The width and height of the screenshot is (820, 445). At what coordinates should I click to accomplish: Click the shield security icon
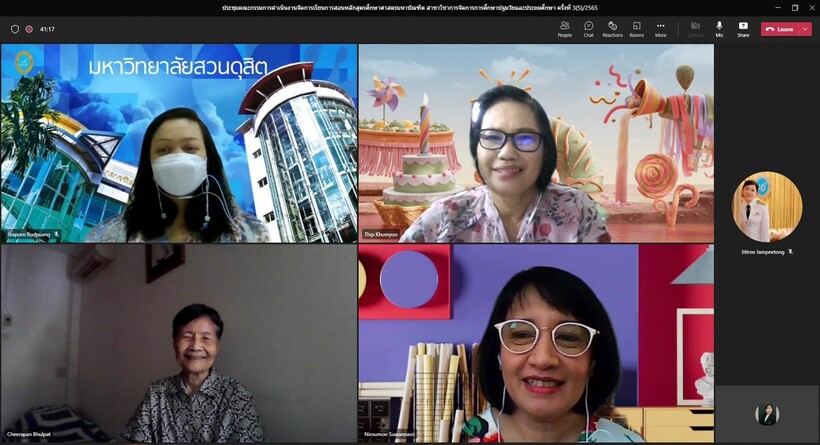[15, 29]
